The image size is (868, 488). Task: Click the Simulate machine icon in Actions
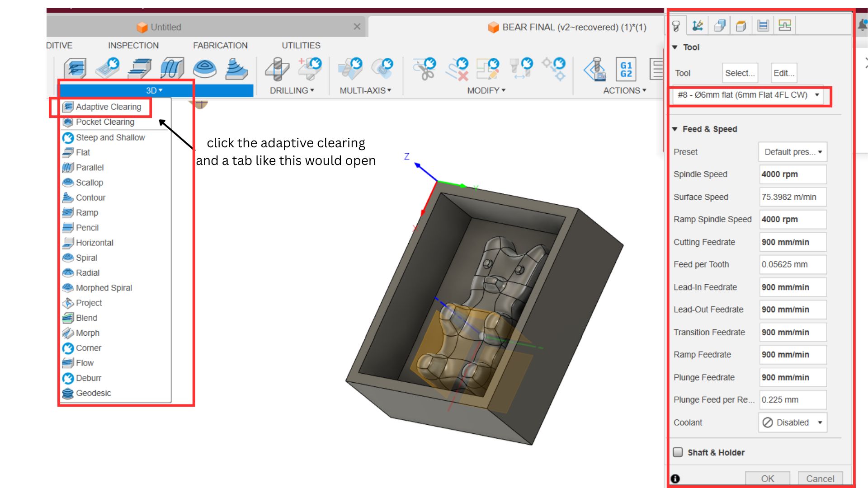click(x=595, y=69)
